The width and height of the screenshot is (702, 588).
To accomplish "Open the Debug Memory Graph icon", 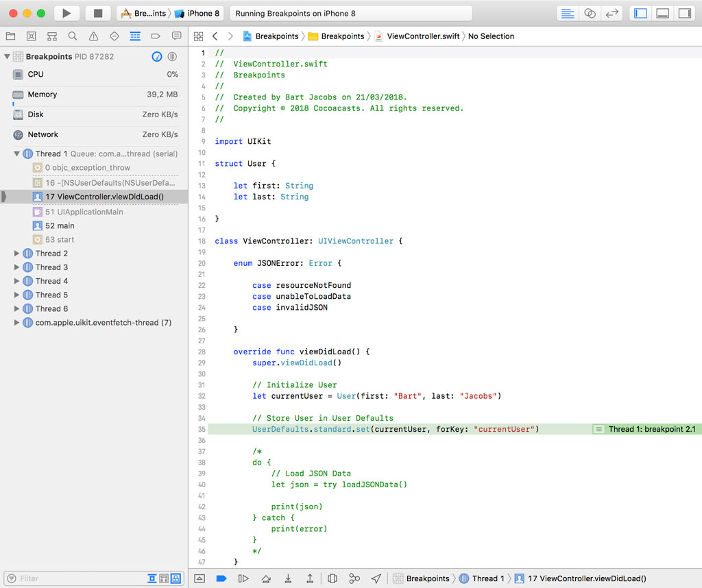I will (354, 578).
